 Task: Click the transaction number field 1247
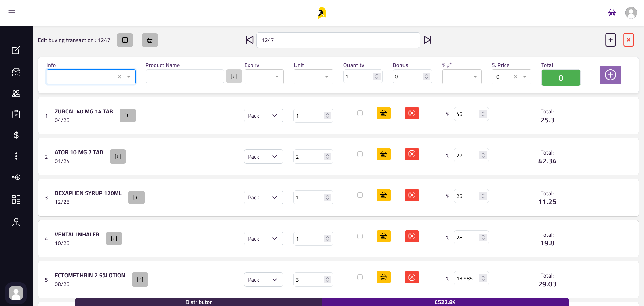click(338, 40)
